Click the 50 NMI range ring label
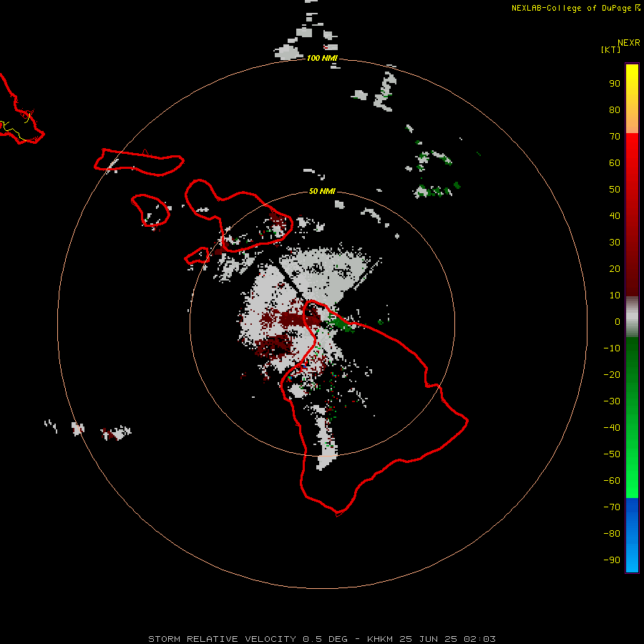The height and width of the screenshot is (644, 644). [322, 191]
